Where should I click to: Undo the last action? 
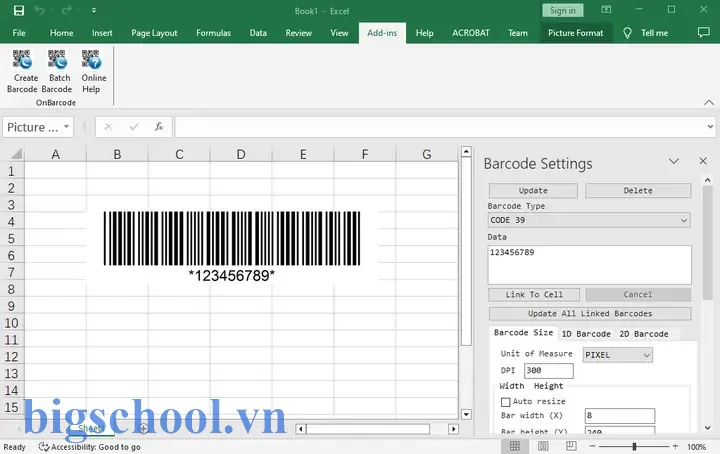click(x=39, y=11)
